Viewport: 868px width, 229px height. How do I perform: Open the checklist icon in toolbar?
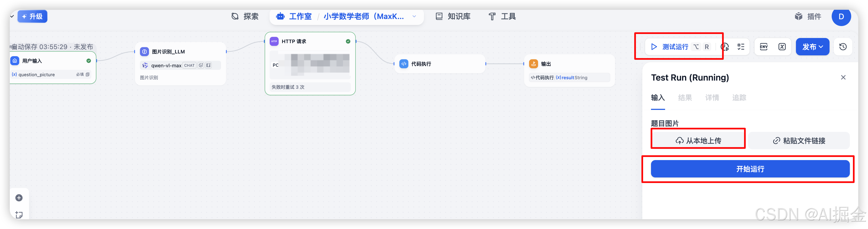(741, 47)
